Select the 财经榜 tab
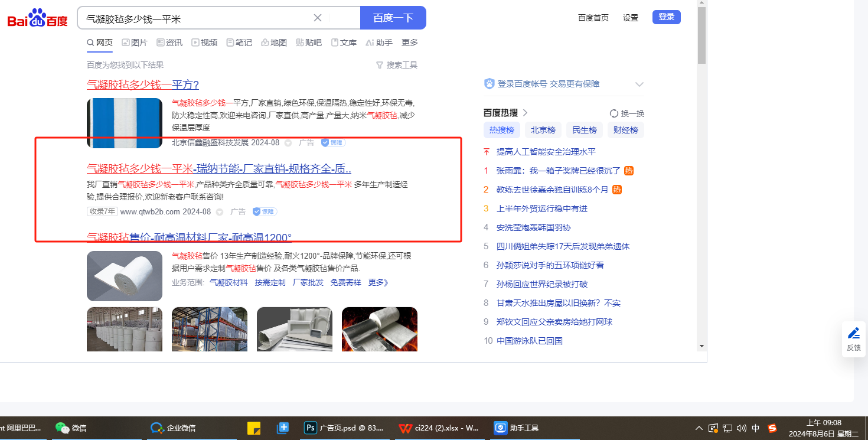This screenshot has height=440, width=868. point(626,130)
